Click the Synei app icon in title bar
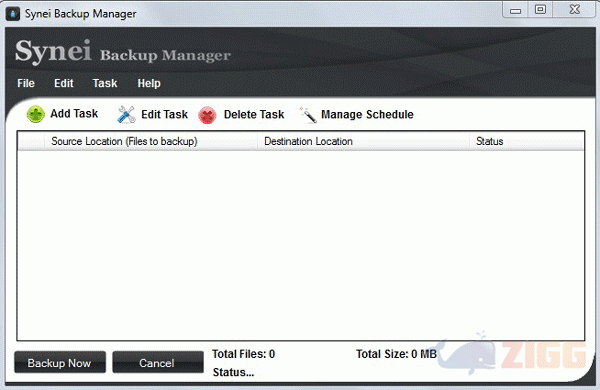600x390 pixels. 13,14
